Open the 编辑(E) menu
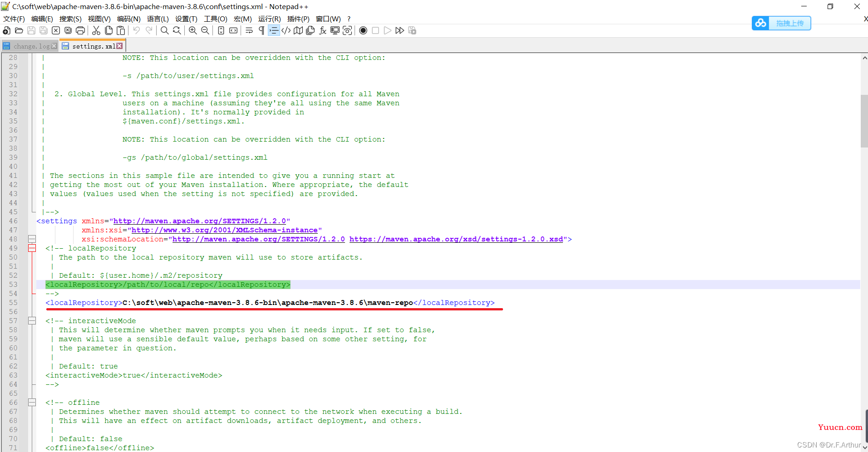 pyautogui.click(x=42, y=19)
